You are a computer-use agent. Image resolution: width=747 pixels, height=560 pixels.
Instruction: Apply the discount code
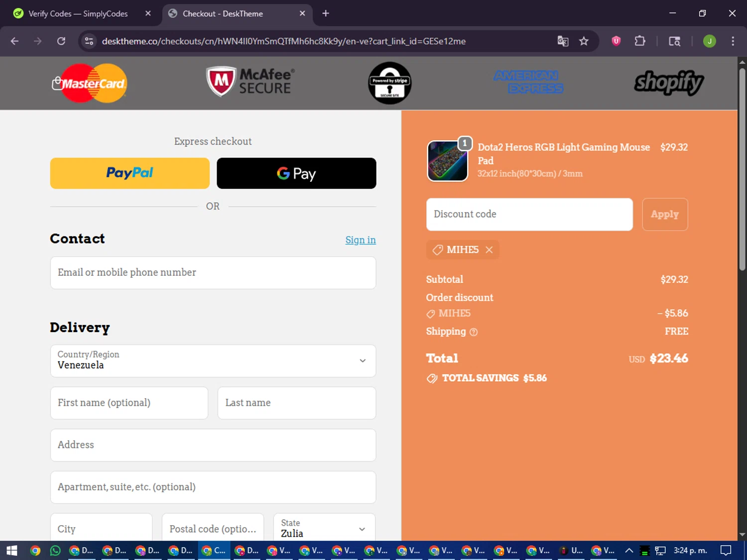[665, 215]
